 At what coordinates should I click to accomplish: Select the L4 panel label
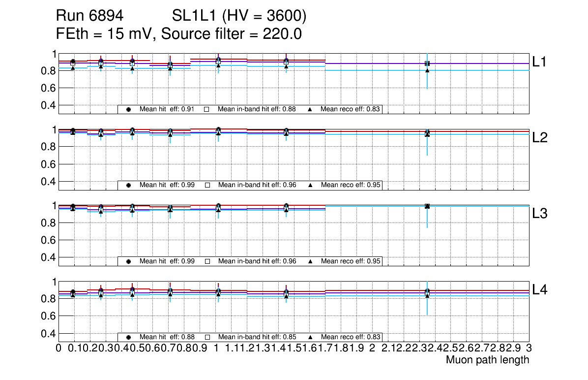(539, 290)
